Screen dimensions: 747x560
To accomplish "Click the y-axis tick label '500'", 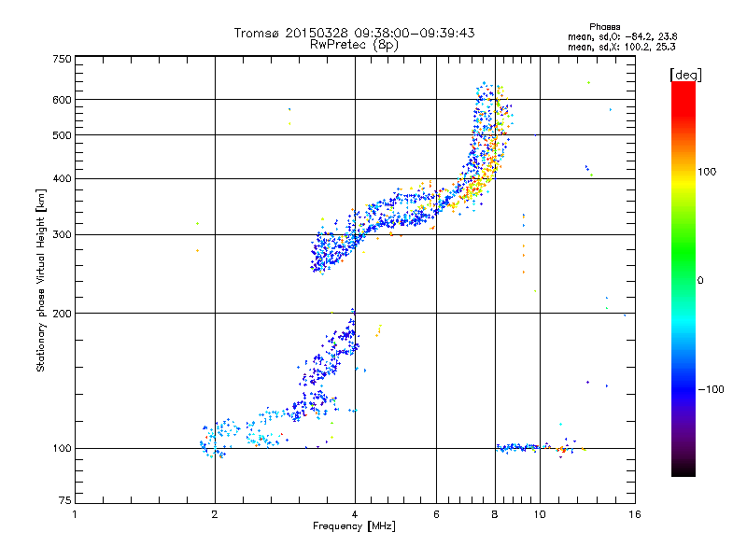I will (x=62, y=135).
